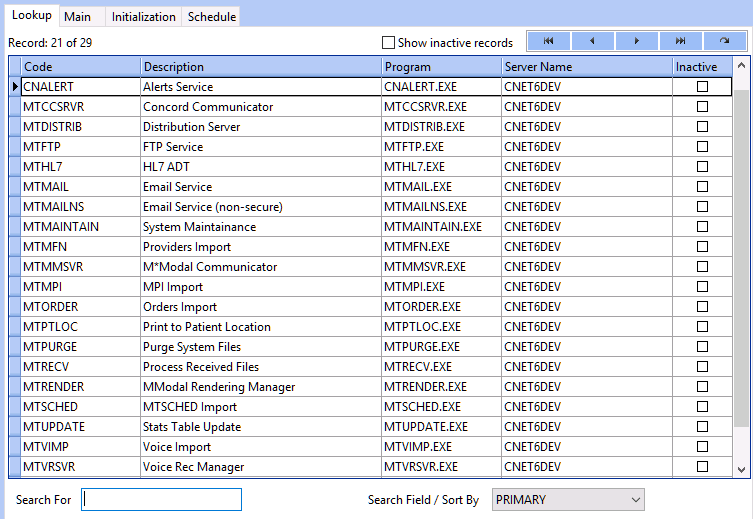Click the Stats Table Update cell
This screenshot has height=519, width=753.
point(261,426)
